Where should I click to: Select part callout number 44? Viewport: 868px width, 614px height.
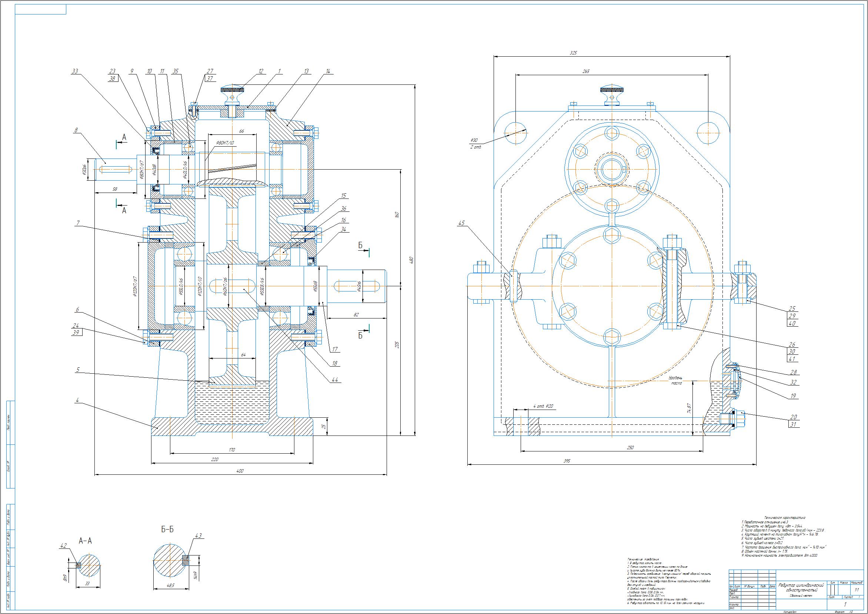click(335, 380)
